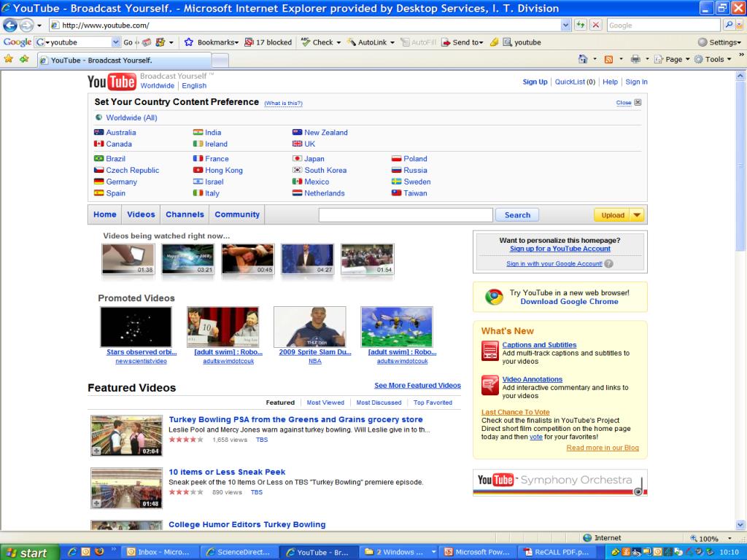Open the Tools menu in the command bar
The width and height of the screenshot is (747, 560).
click(713, 59)
